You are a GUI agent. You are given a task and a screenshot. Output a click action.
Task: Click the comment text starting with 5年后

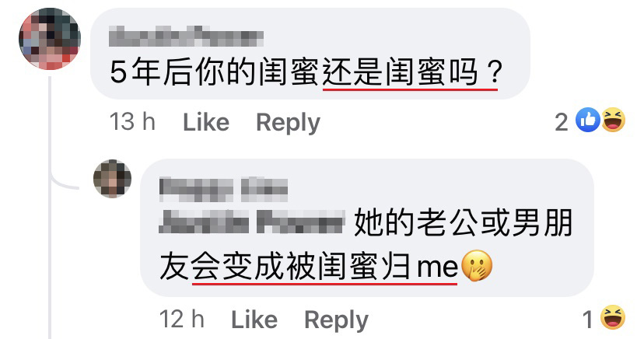(x=306, y=72)
